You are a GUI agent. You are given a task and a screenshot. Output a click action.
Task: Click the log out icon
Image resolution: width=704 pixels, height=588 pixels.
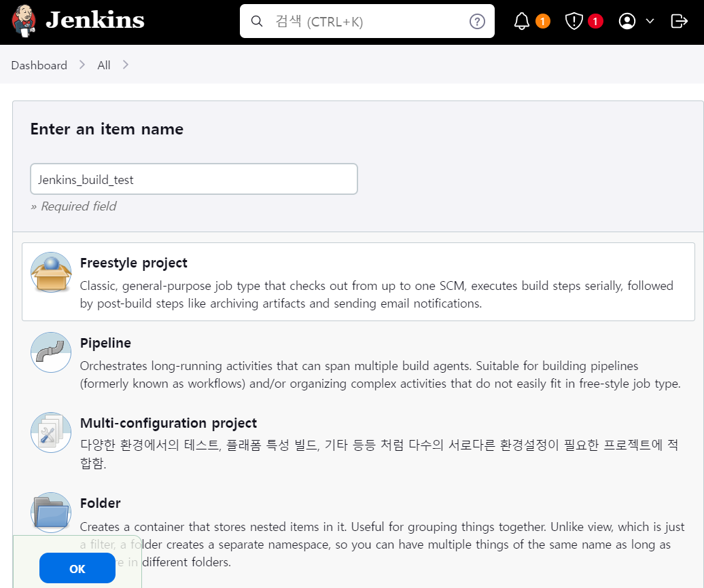click(x=679, y=21)
